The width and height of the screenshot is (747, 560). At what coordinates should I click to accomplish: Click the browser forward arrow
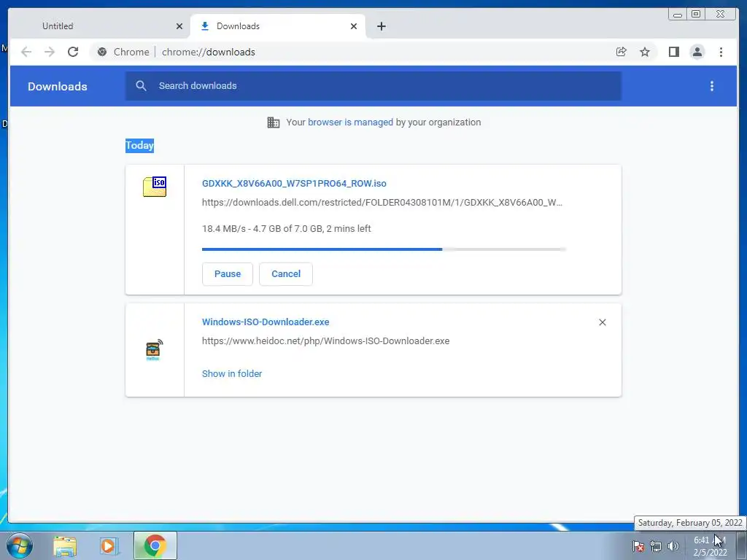(x=50, y=52)
